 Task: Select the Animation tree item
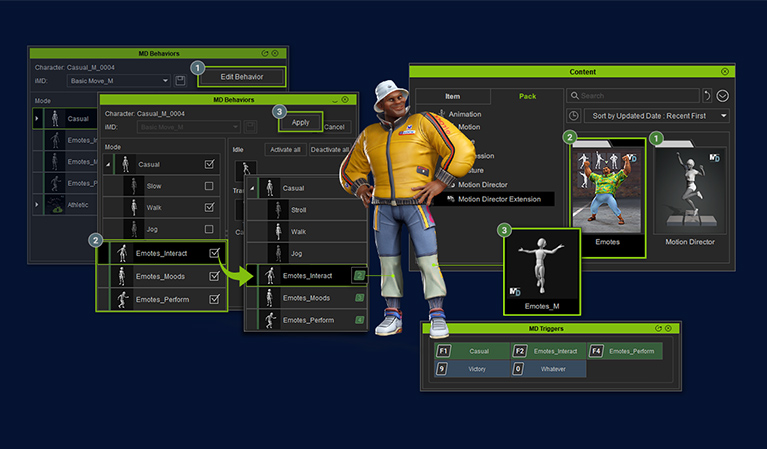point(465,114)
